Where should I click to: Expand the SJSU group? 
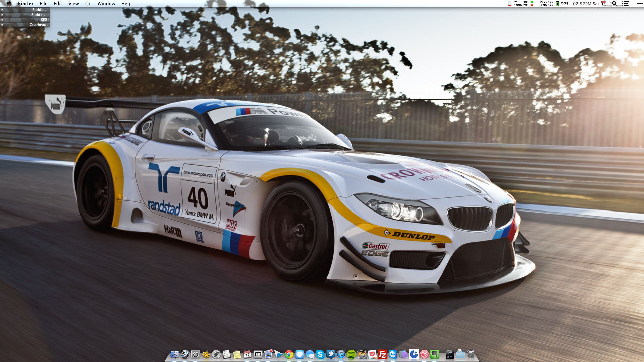point(2,20)
